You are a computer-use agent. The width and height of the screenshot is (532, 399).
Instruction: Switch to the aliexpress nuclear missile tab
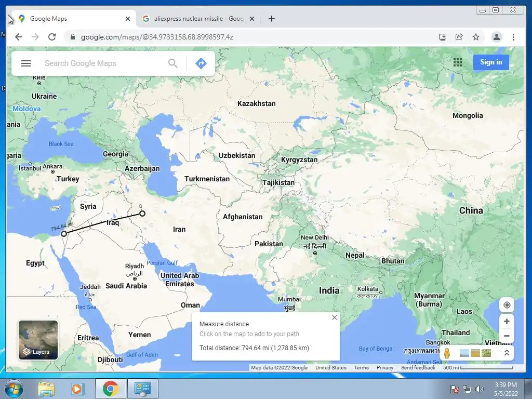pyautogui.click(x=198, y=19)
